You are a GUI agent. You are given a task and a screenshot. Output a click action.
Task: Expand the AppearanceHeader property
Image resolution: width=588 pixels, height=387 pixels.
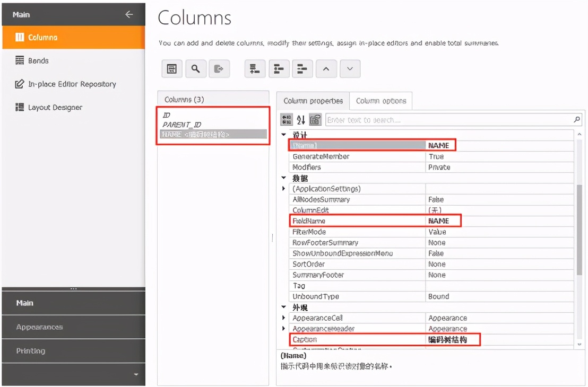[284, 329]
